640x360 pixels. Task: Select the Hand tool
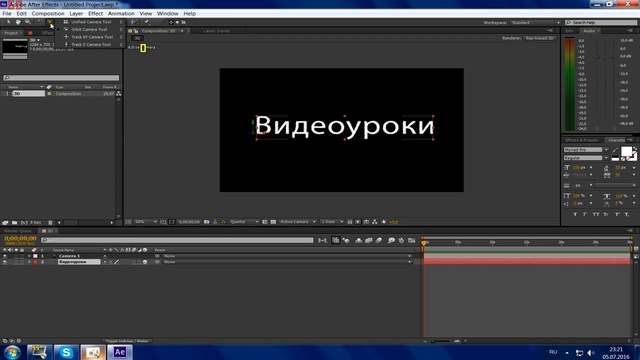click(18, 22)
